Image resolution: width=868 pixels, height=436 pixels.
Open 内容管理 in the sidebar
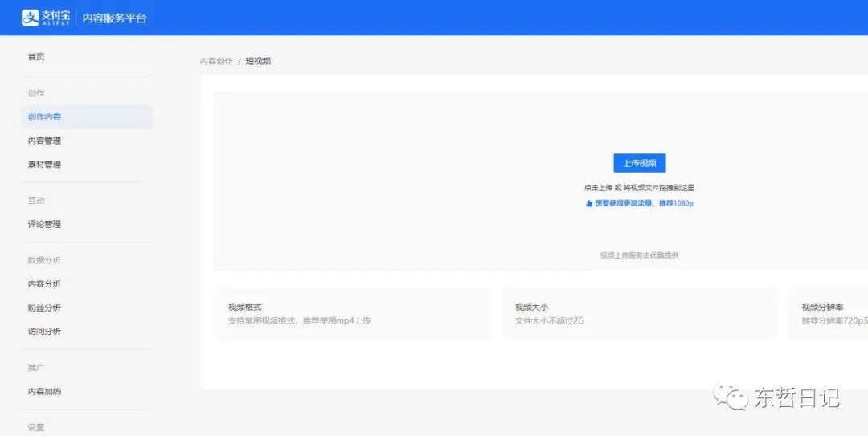tap(44, 141)
